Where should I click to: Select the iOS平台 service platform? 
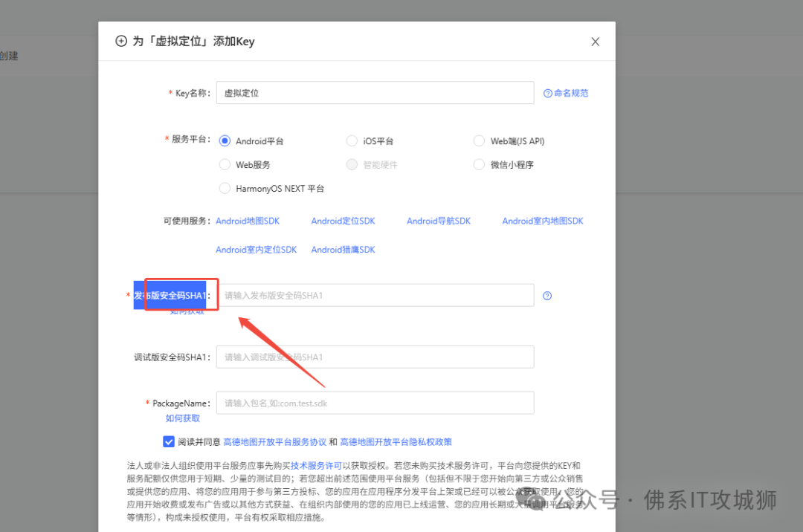coord(351,140)
